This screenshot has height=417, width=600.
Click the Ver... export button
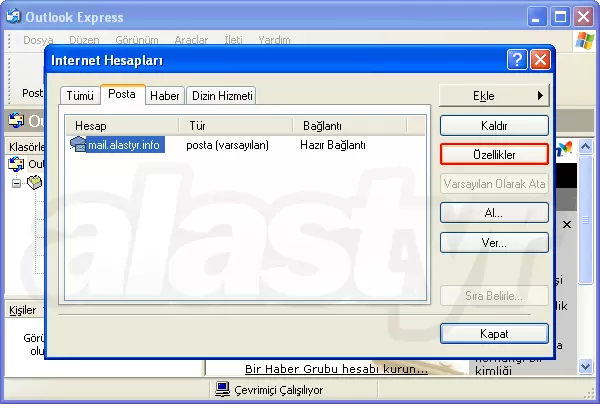[x=494, y=243]
